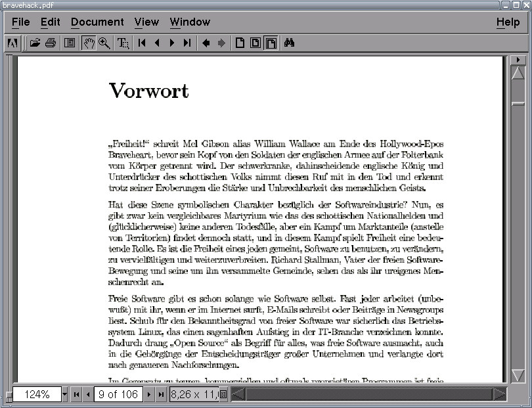
Task: Jump to first page in status bar
Action: coord(77,394)
